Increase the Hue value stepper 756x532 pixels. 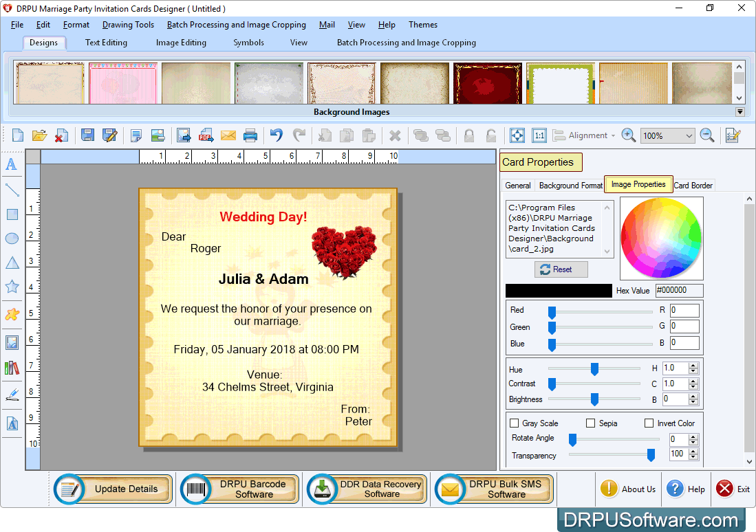coord(693,365)
